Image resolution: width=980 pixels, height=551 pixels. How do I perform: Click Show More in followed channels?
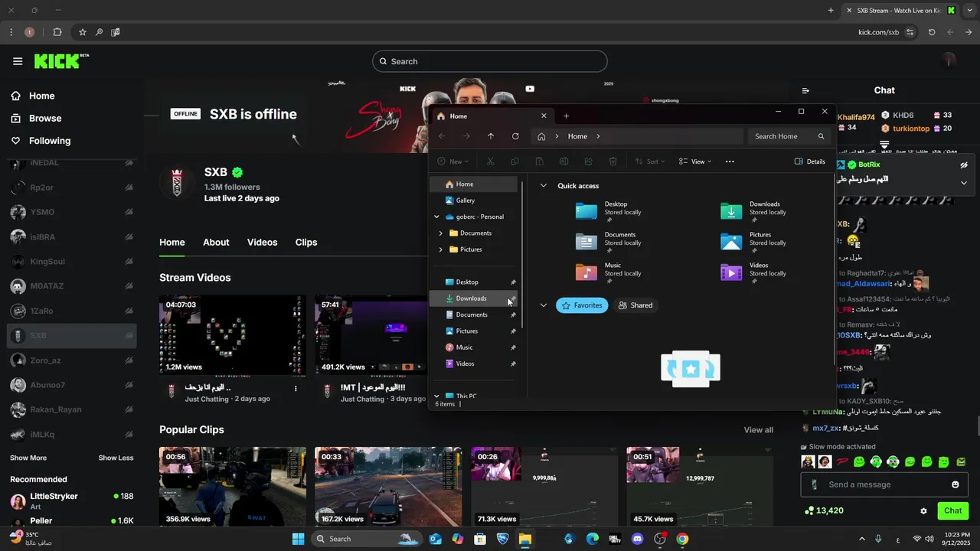click(28, 458)
